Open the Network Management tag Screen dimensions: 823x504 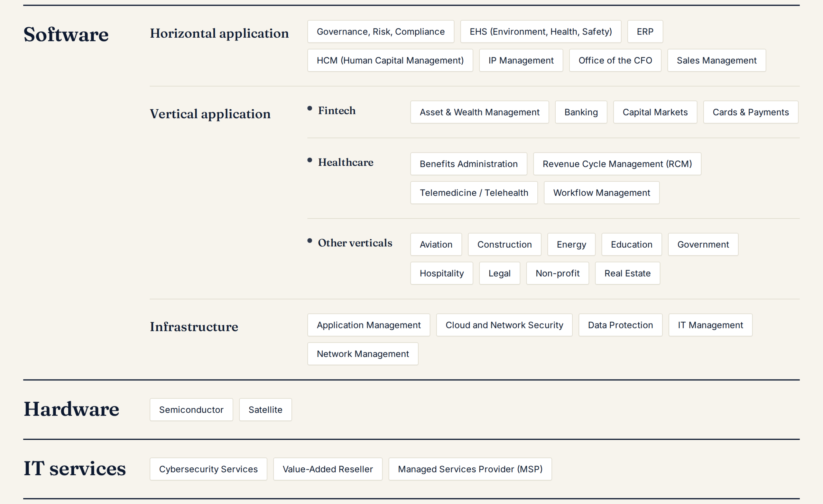coord(363,354)
